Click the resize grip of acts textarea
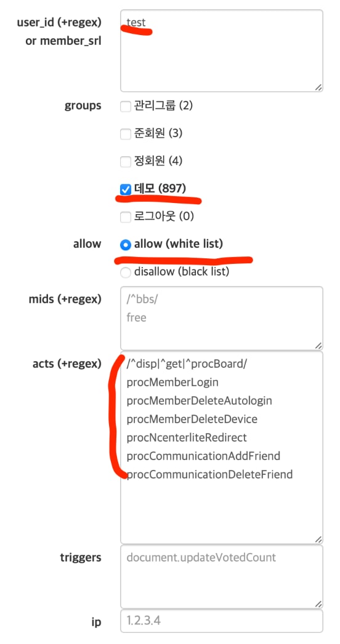The width and height of the screenshot is (340, 644). coord(318,539)
